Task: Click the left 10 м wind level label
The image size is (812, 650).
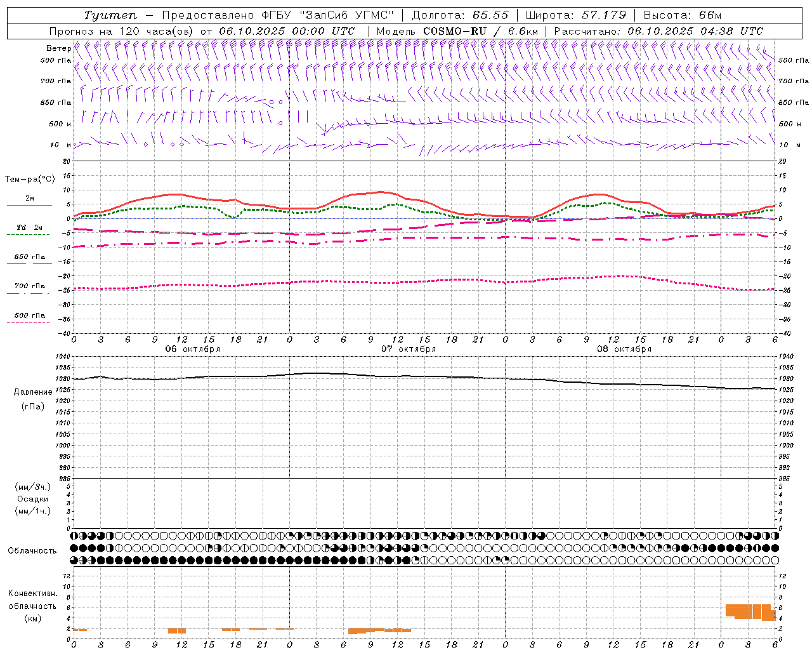Action: (61, 145)
